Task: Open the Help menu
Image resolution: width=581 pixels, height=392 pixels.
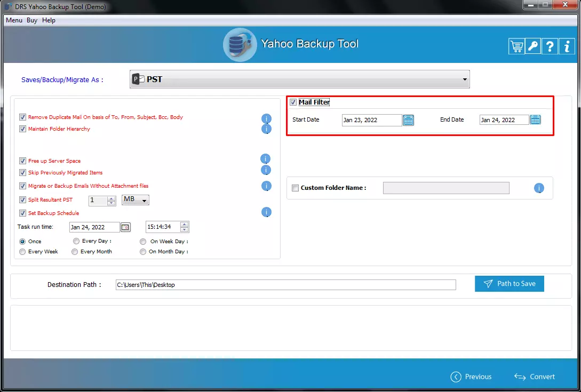Action: pos(49,20)
